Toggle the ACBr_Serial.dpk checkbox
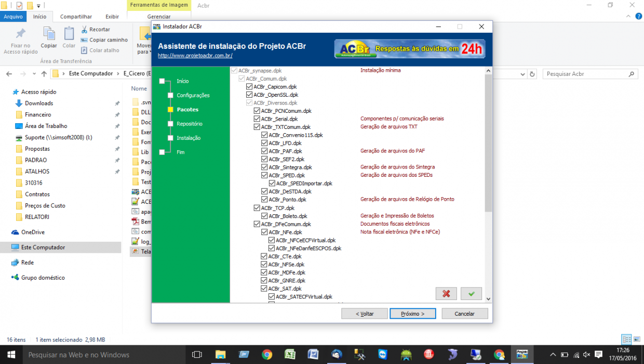The width and height of the screenshot is (644, 364). [x=257, y=119]
